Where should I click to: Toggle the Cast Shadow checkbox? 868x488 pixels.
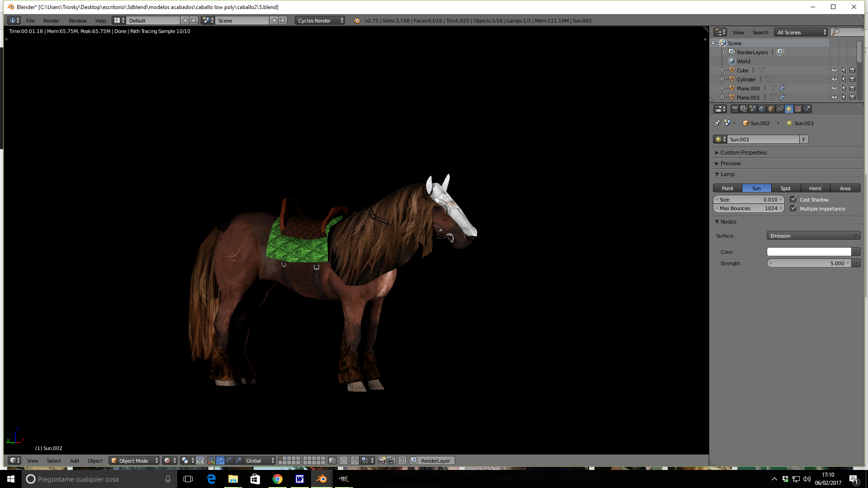pyautogui.click(x=793, y=199)
